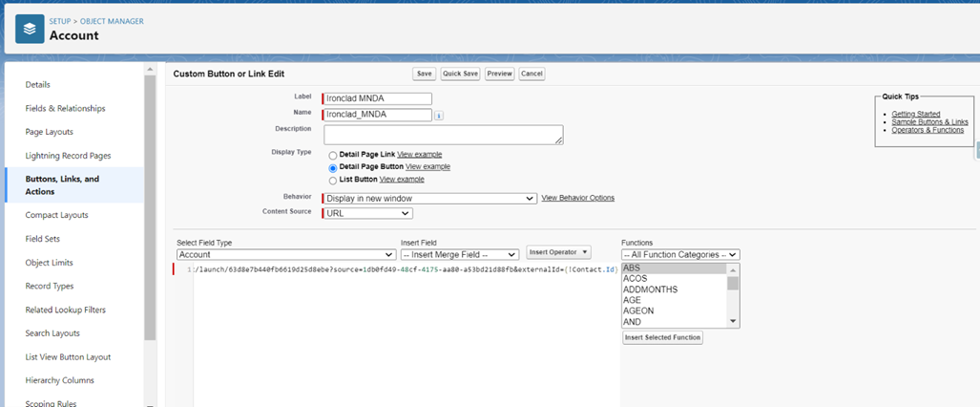
Task: Open Fields & Relationships in sidebar
Action: [65, 109]
